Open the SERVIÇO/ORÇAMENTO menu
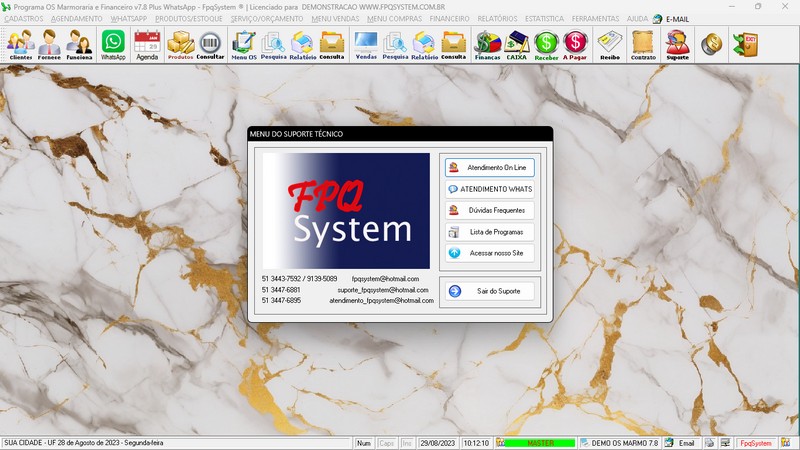 [x=267, y=19]
